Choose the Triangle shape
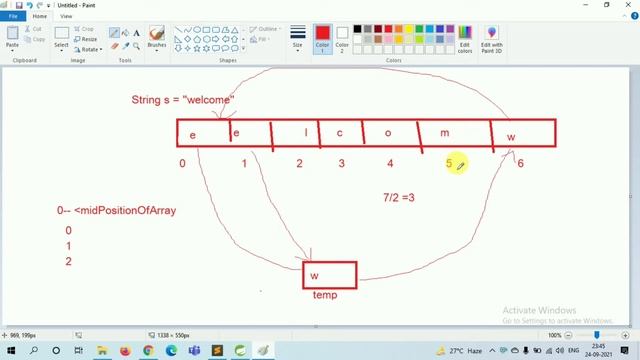640x360 pixels. pos(234,30)
